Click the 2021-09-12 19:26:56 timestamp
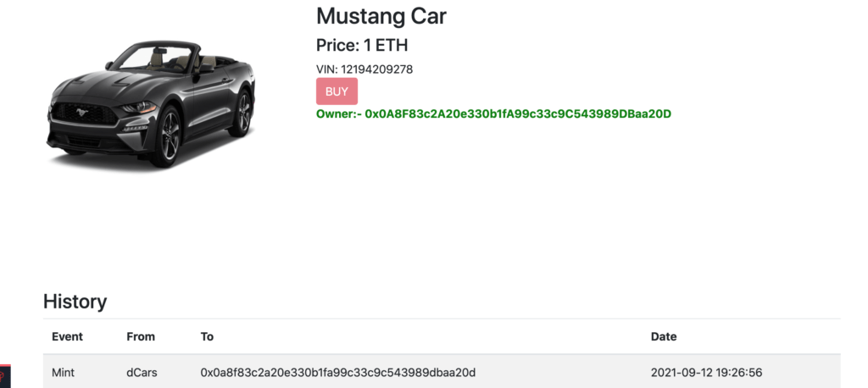 (x=706, y=373)
